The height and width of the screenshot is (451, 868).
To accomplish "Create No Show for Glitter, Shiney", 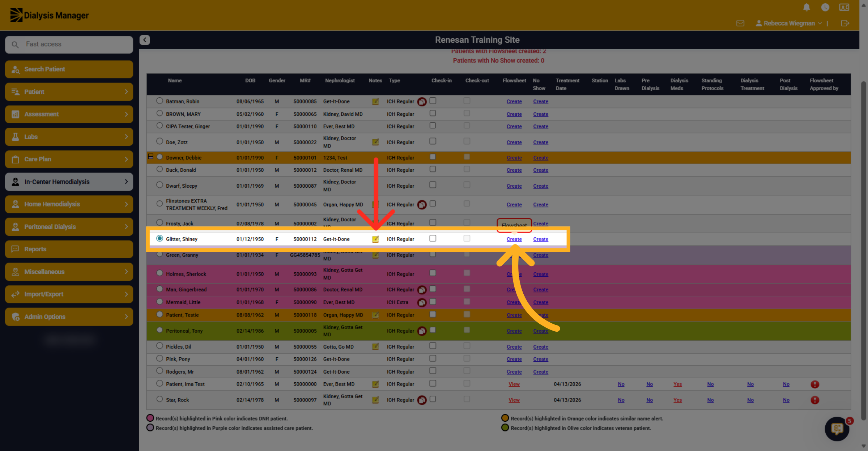I will (x=541, y=239).
